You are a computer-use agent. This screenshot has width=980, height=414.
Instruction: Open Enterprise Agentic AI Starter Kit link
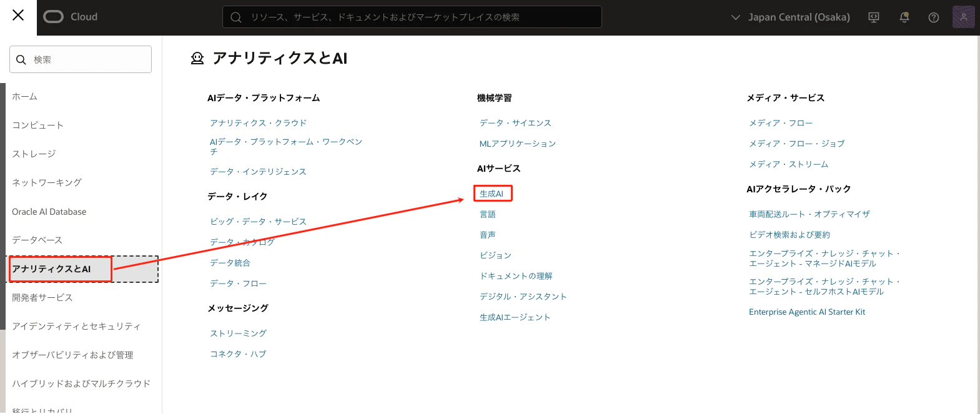coord(807,312)
